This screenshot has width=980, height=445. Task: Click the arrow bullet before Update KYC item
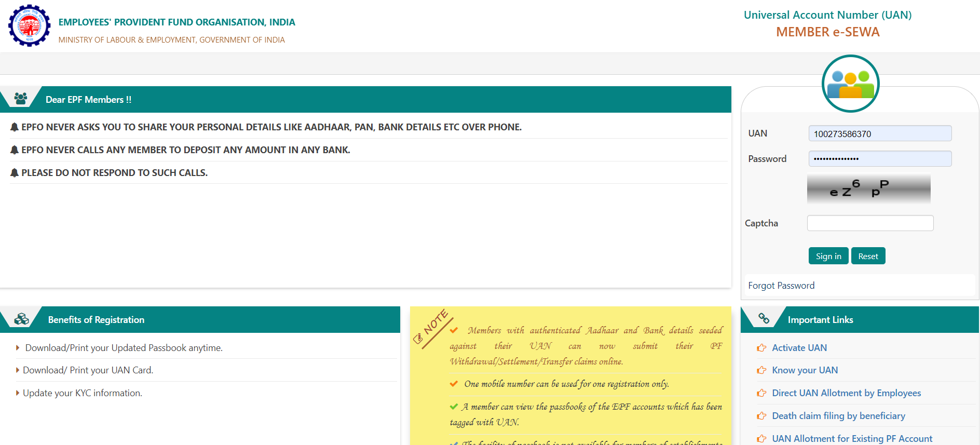click(18, 393)
